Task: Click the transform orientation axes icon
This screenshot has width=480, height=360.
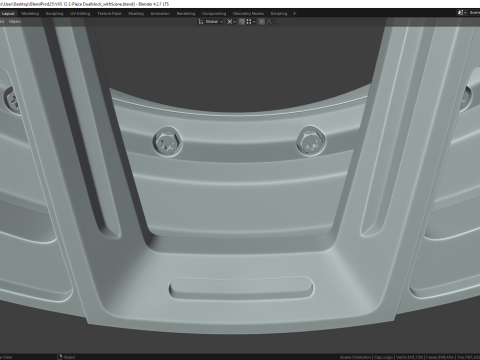Action: click(x=201, y=22)
